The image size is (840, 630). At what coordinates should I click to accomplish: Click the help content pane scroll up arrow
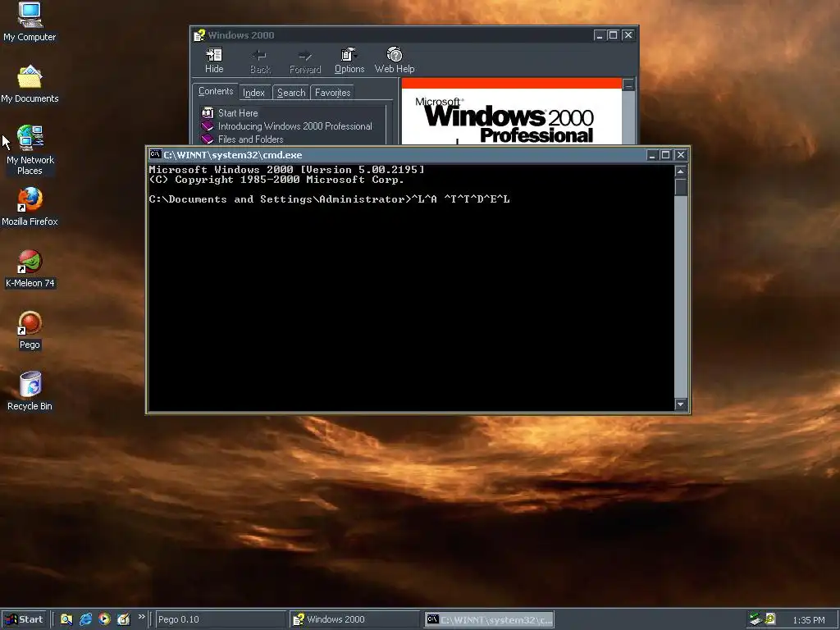tap(629, 84)
